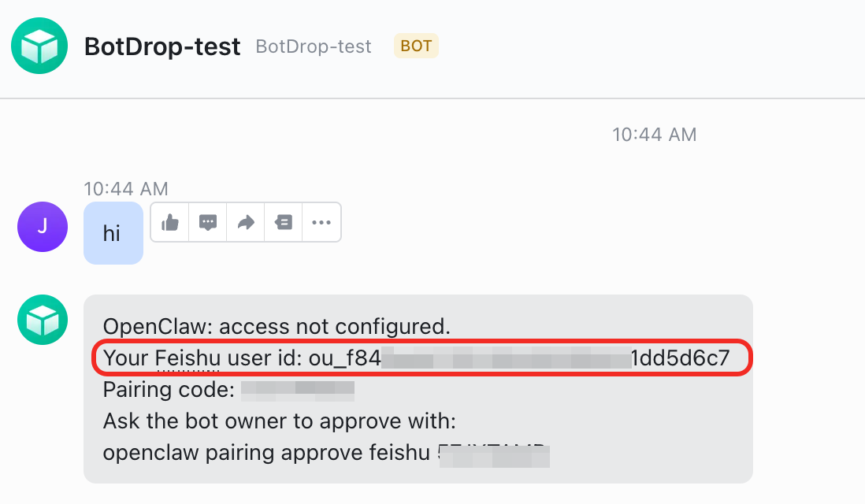This screenshot has width=865, height=504.
Task: Click the quote reply icon
Action: [283, 222]
